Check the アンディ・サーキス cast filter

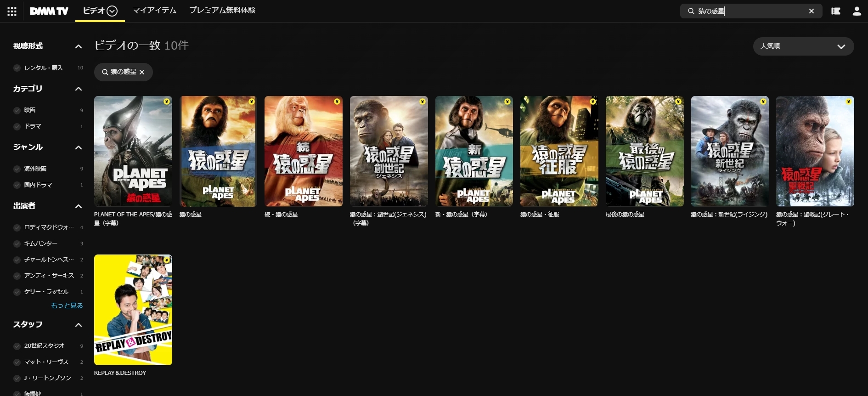(x=17, y=276)
